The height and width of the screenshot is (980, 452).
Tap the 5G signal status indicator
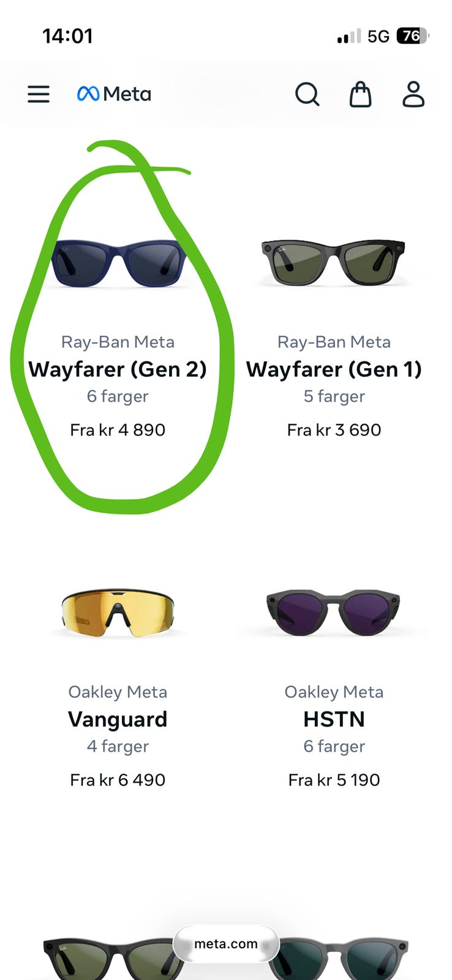[379, 37]
